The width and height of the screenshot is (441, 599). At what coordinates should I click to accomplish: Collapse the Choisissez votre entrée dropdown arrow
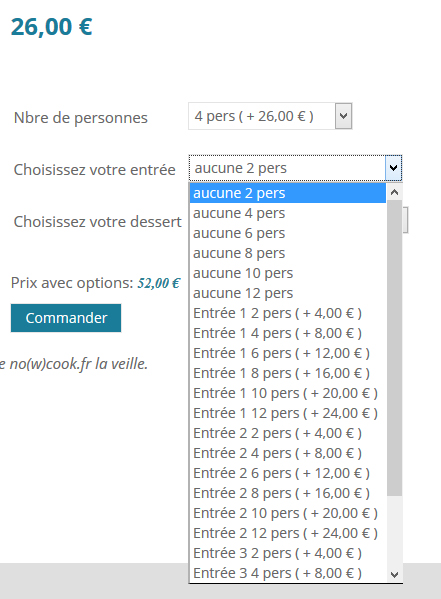pos(393,168)
